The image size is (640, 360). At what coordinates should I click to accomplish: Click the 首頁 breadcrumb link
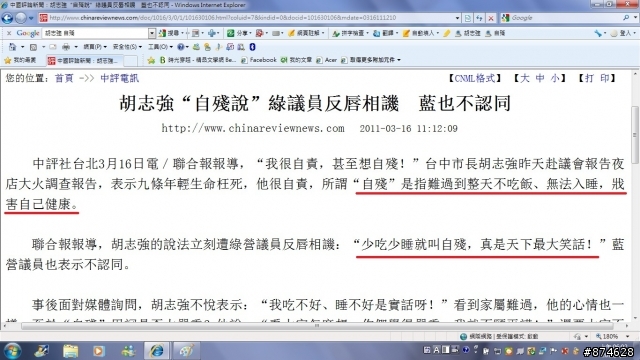(x=64, y=78)
